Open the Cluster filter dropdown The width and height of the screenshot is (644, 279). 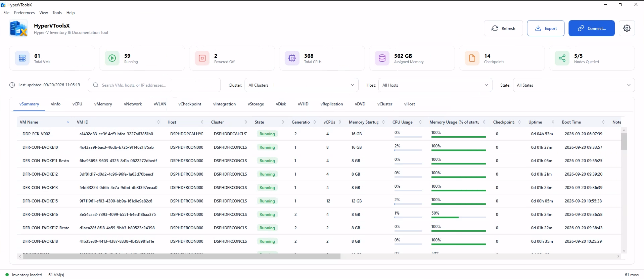pyautogui.click(x=302, y=85)
